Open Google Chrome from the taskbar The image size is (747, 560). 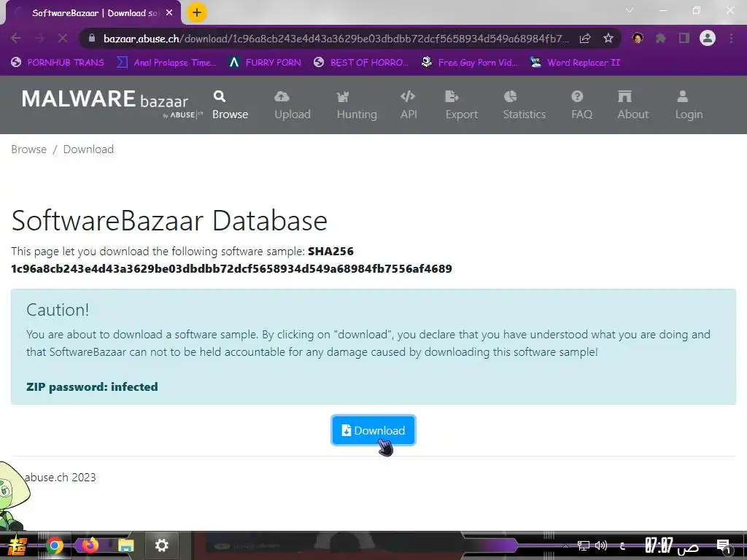coord(54,545)
